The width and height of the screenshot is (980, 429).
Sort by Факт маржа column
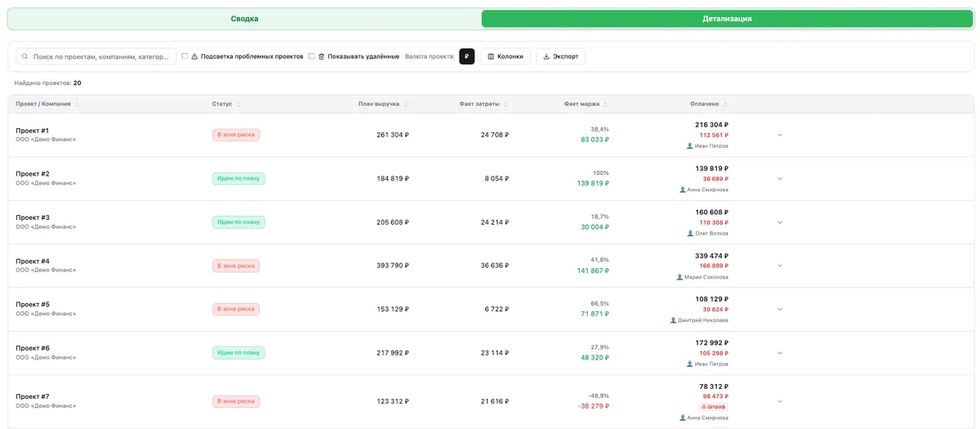coord(586,104)
